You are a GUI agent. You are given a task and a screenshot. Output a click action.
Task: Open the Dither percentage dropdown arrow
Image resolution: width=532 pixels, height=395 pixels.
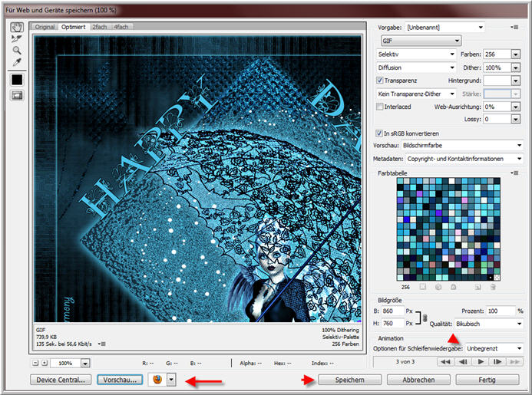coord(516,67)
